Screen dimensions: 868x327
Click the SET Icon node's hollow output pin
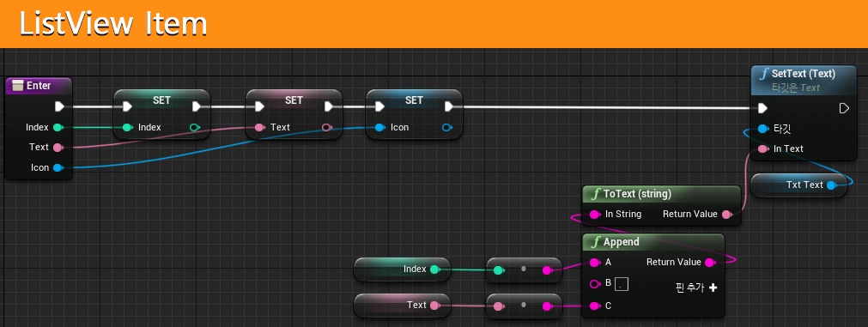446,127
